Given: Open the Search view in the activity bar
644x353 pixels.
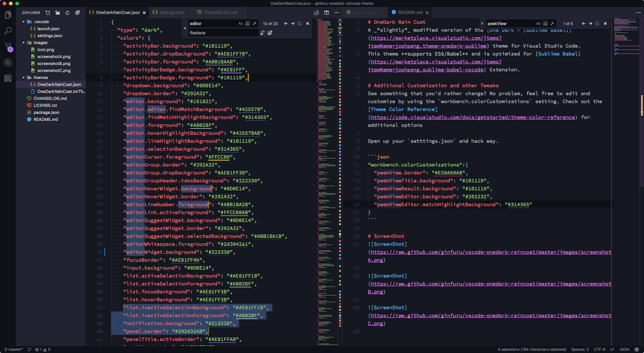Looking at the screenshot, I should click(8, 31).
